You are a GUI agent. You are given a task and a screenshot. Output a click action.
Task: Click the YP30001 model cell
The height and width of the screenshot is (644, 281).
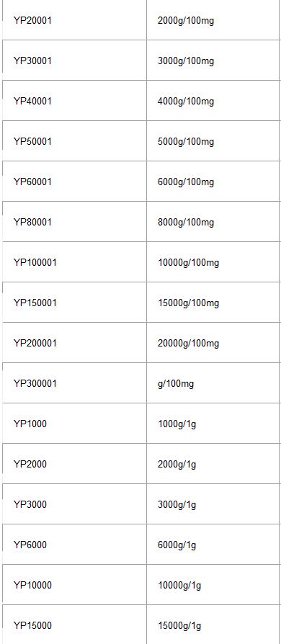pyautogui.click(x=74, y=61)
